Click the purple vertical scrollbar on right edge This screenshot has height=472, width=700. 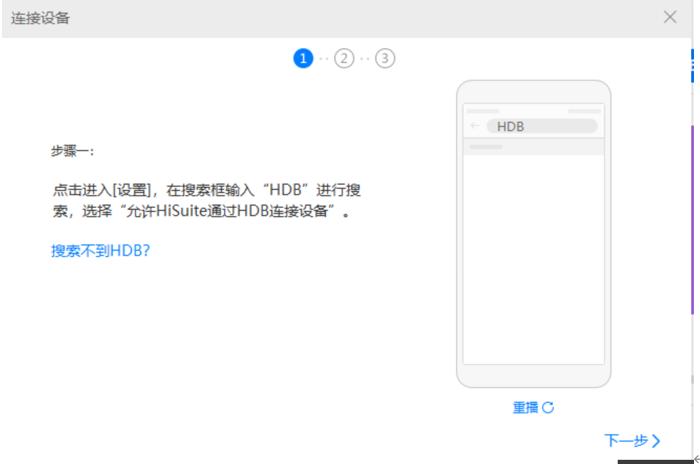click(x=692, y=219)
